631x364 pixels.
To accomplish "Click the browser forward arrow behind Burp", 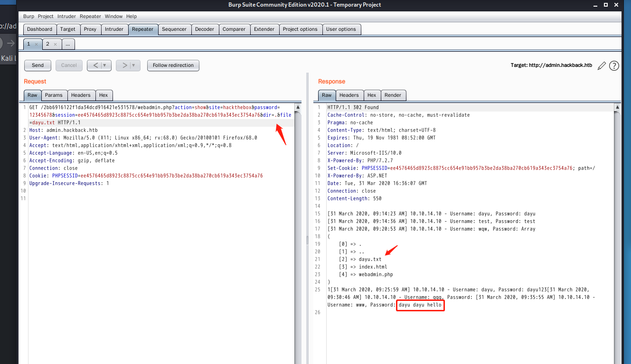I will (10, 43).
